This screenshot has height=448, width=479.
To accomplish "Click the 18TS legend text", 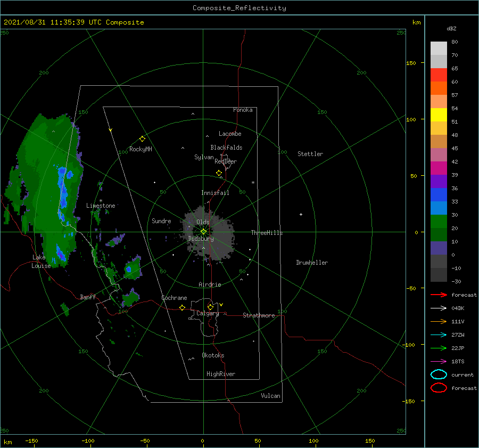I will 458,362.
